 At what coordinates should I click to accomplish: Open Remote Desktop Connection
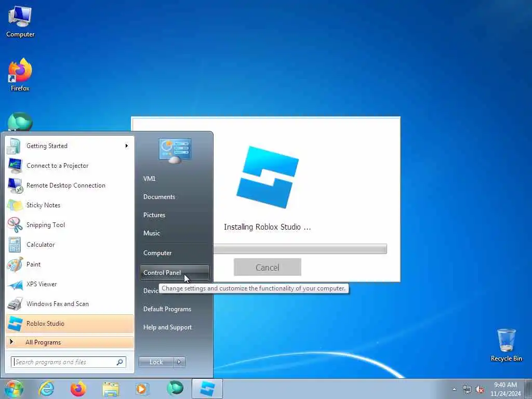(70, 185)
